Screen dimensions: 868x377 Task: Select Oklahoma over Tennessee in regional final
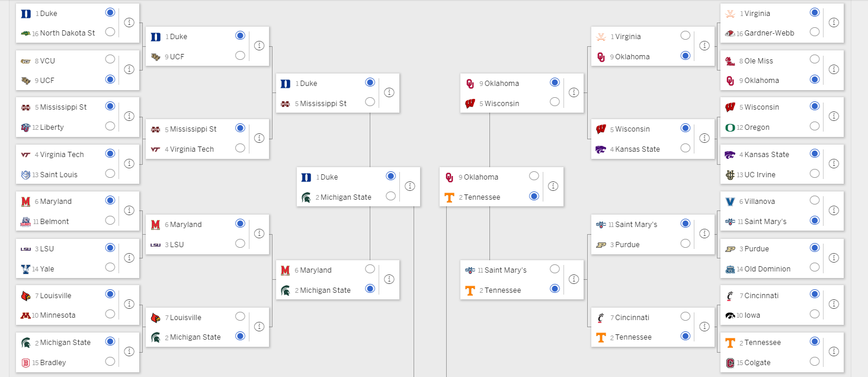(534, 176)
